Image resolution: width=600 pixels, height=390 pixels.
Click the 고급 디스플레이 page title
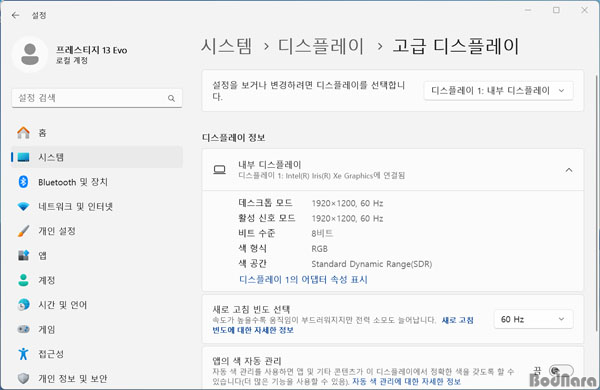click(x=455, y=46)
